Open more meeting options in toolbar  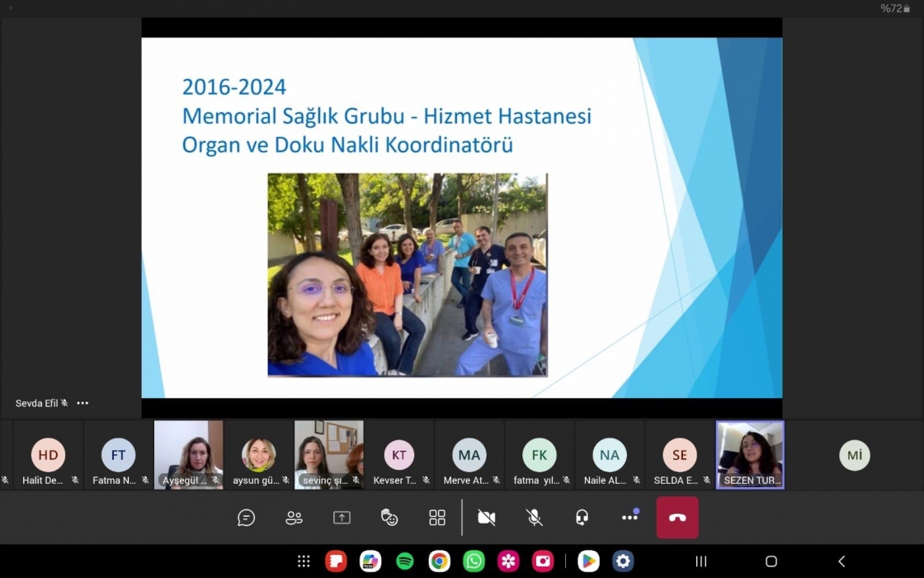click(630, 517)
